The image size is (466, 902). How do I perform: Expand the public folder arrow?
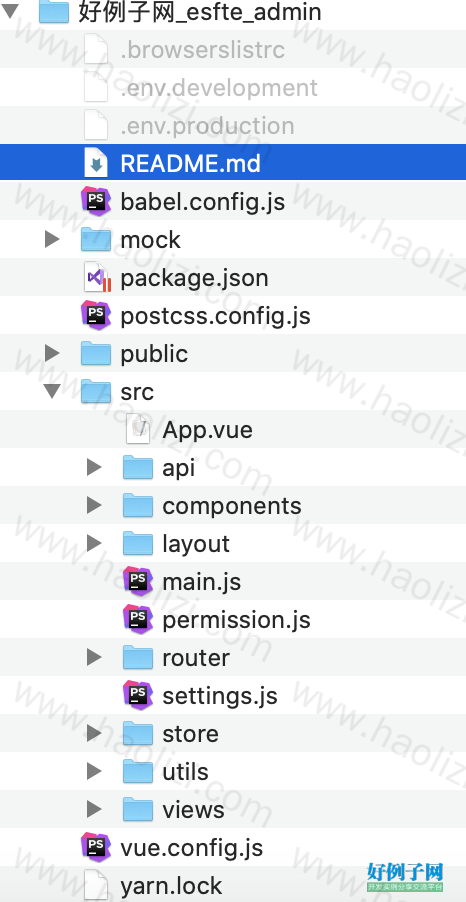pos(52,353)
